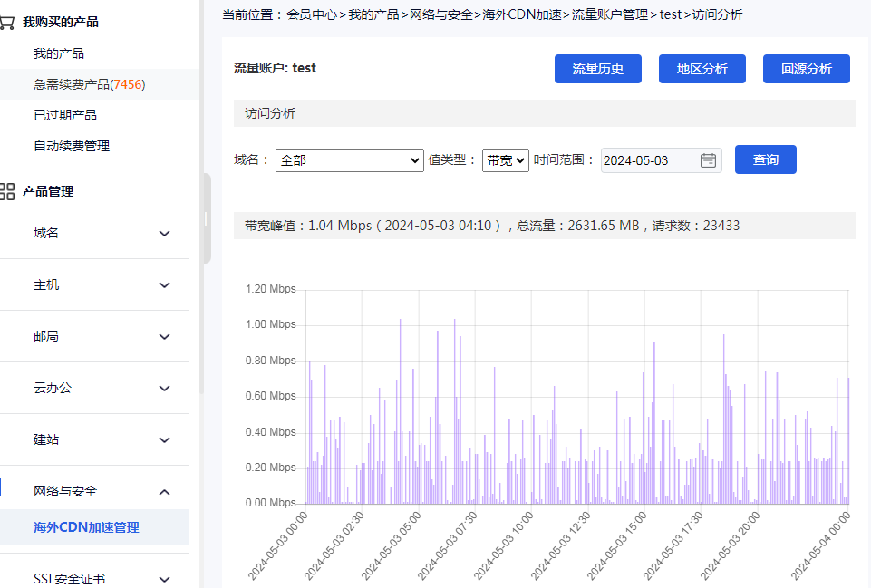The height and width of the screenshot is (588, 871).
Task: Expand the 邮局 menu chevron
Action: pyautogui.click(x=164, y=336)
